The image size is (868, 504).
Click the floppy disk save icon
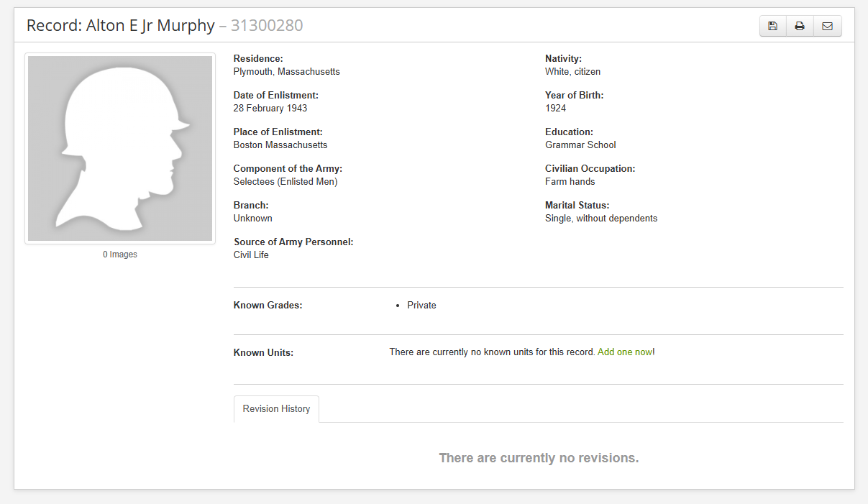point(772,27)
